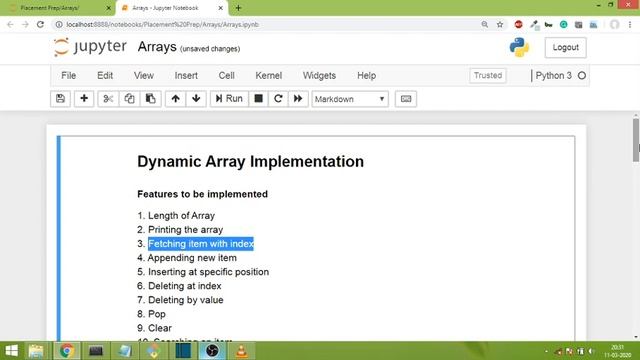Click the 'Printing the array' list item
This screenshot has height=360, width=640.
pos(185,229)
